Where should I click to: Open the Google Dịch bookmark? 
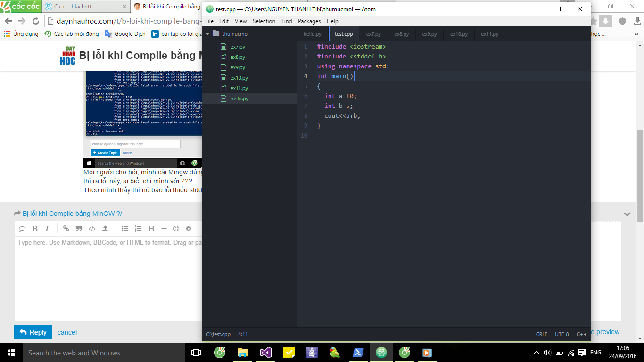pos(125,34)
